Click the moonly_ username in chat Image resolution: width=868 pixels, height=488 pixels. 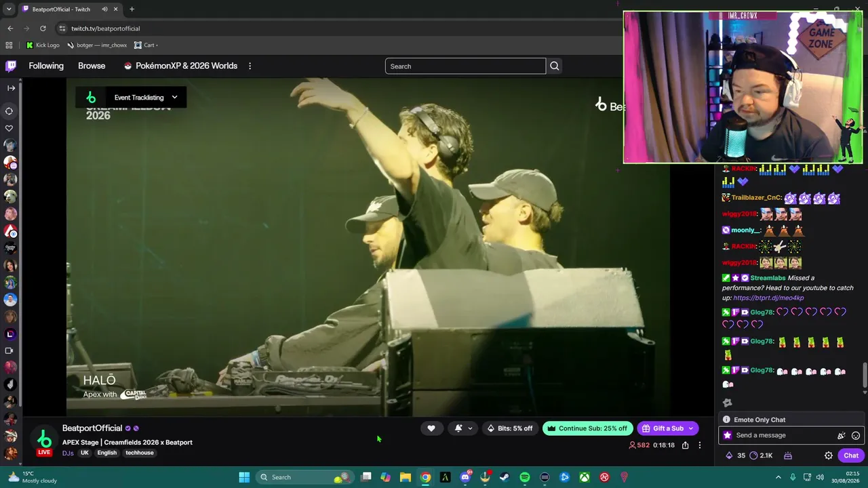click(x=747, y=230)
